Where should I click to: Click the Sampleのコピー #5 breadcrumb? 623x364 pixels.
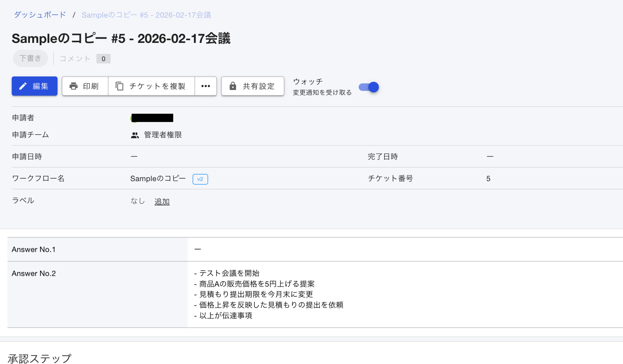[x=146, y=15]
